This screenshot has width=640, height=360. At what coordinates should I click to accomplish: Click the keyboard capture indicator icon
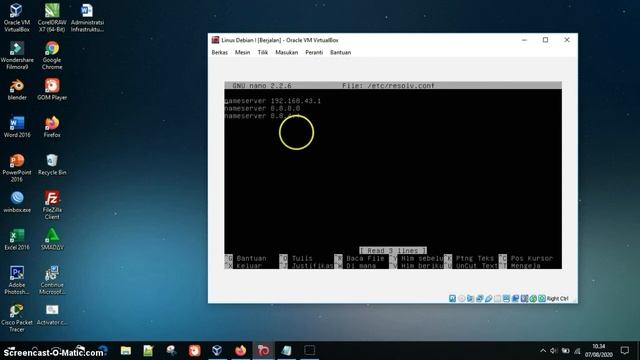tap(542, 298)
